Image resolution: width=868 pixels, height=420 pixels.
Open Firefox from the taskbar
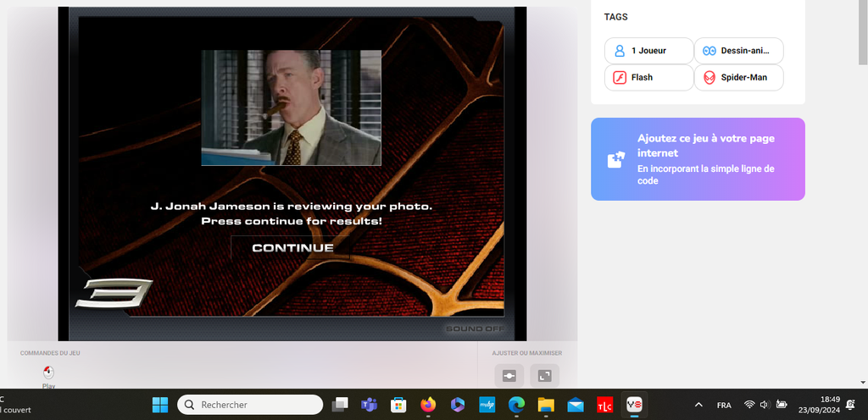click(428, 405)
